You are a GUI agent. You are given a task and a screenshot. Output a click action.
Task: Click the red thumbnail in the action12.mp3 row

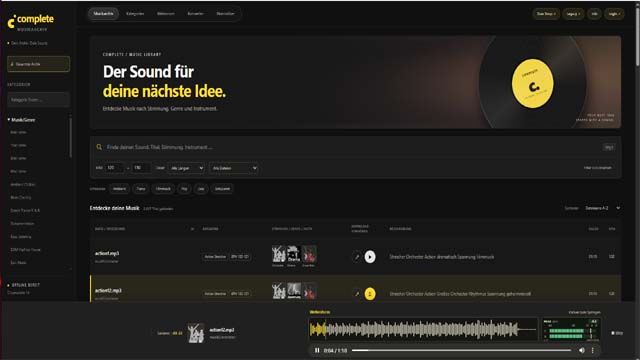tap(309, 291)
